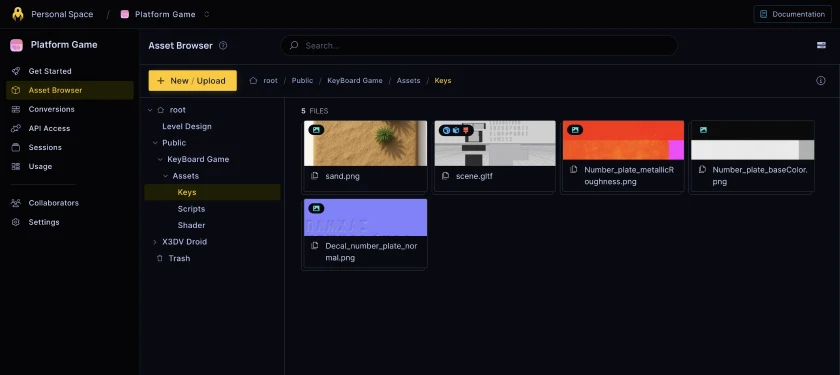Go to root in the breadcrumb
This screenshot has width=840, height=375.
point(271,81)
